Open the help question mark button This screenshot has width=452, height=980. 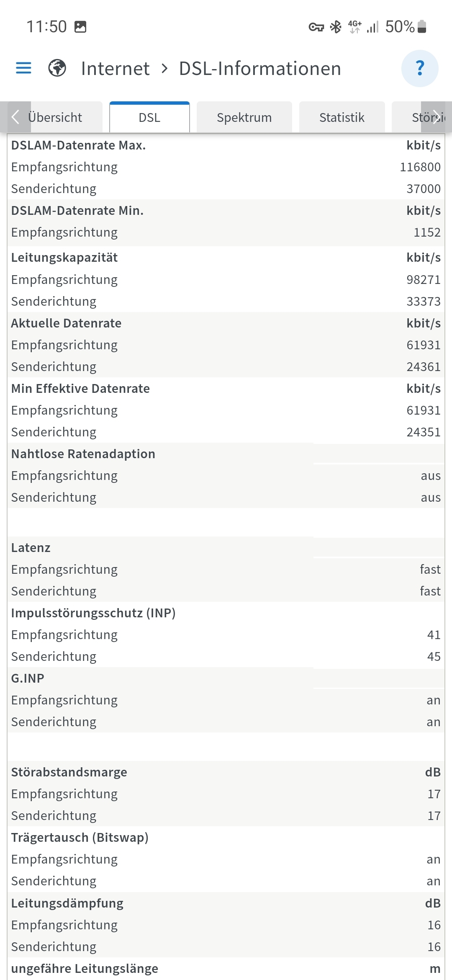(419, 68)
